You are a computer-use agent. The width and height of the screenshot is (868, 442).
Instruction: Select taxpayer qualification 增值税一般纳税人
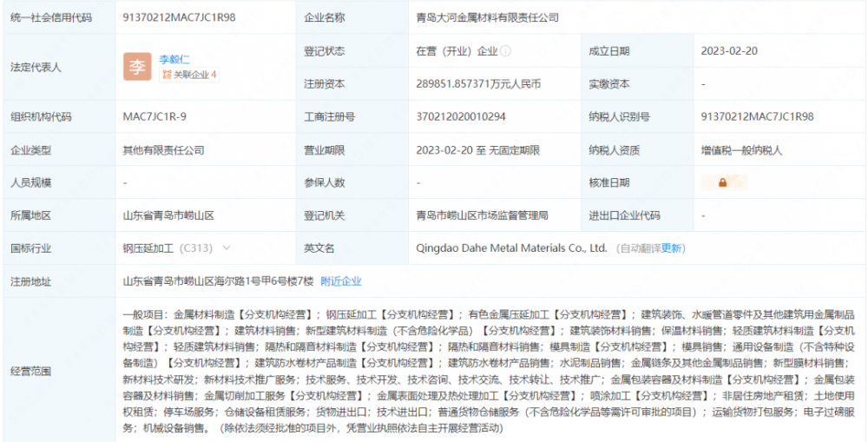741,150
